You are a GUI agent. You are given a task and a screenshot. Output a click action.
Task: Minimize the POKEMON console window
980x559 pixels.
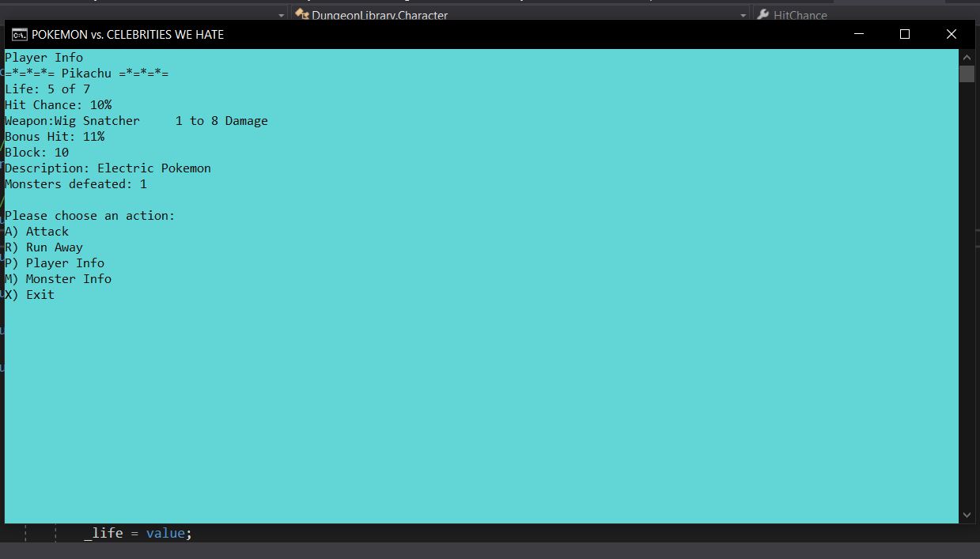[858, 35]
